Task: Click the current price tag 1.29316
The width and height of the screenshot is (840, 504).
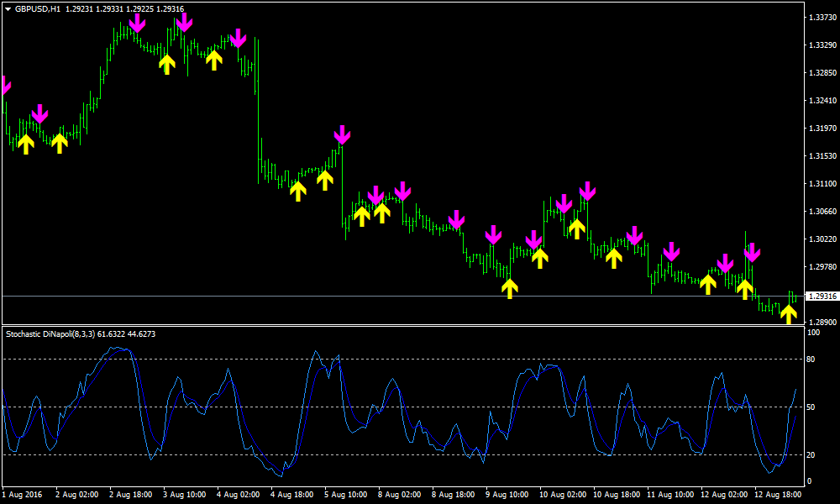Action: click(820, 297)
